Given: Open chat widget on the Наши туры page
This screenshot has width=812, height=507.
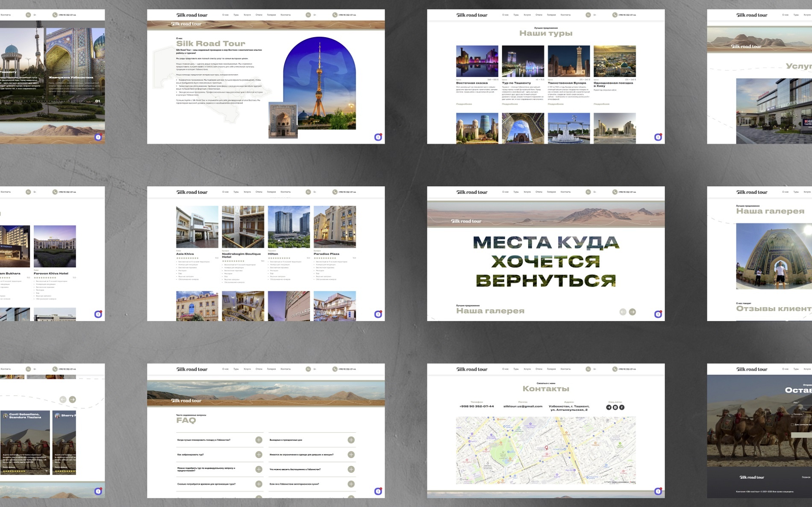Looking at the screenshot, I should pyautogui.click(x=658, y=137).
